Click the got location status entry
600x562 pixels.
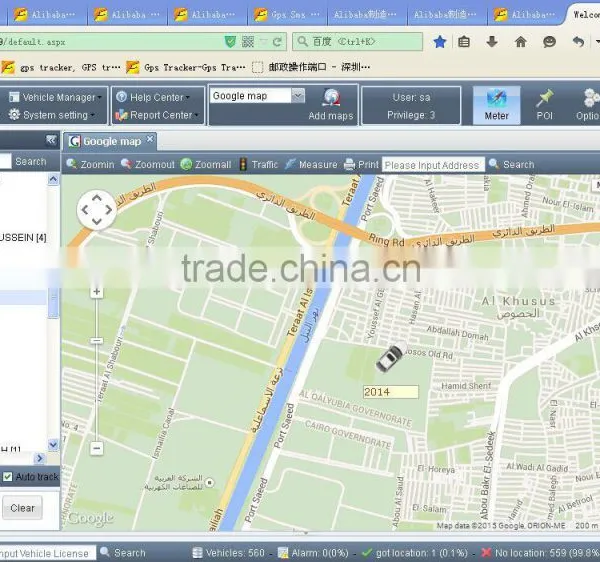coord(415,553)
